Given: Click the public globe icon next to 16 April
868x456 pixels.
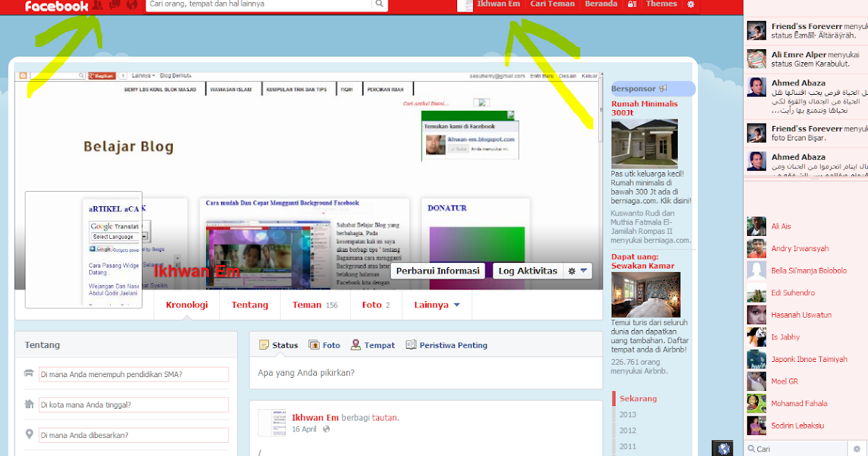Looking at the screenshot, I should [326, 429].
